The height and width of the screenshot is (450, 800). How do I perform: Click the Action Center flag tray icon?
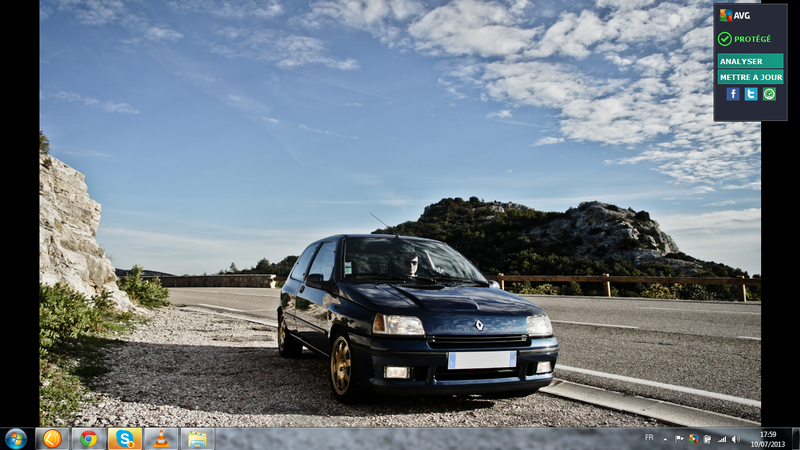coord(679,439)
